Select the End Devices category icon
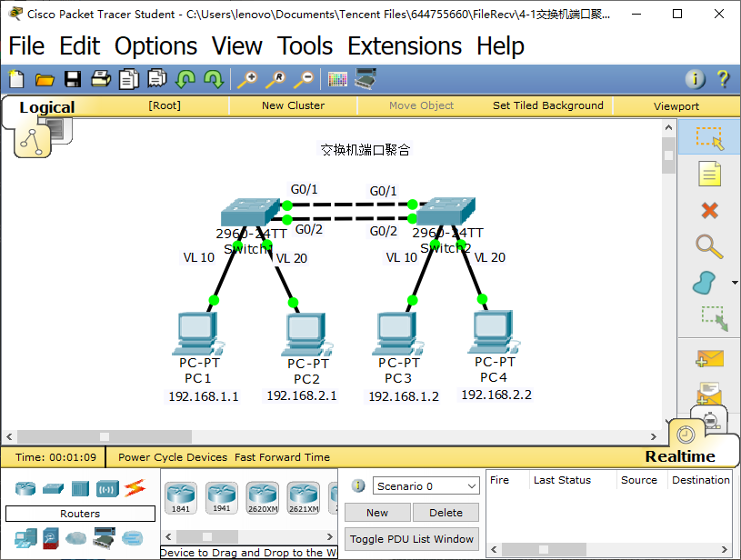The width and height of the screenshot is (741, 560). pyautogui.click(x=25, y=539)
